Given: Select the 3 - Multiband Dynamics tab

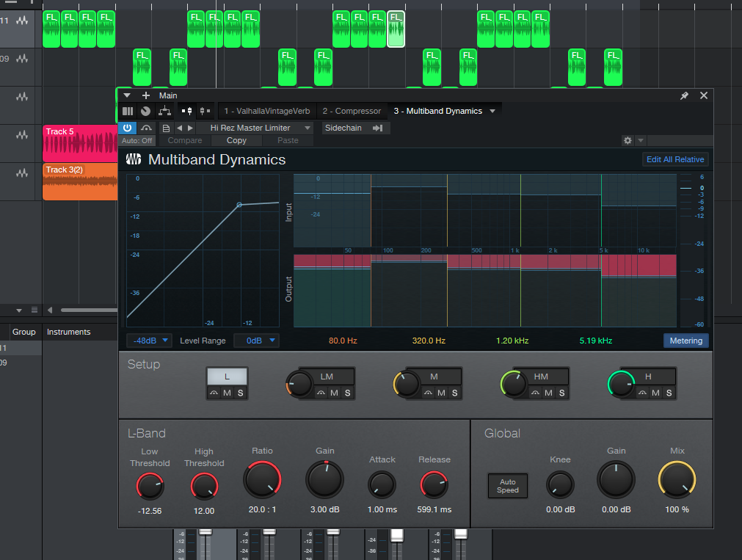Looking at the screenshot, I should coord(437,112).
